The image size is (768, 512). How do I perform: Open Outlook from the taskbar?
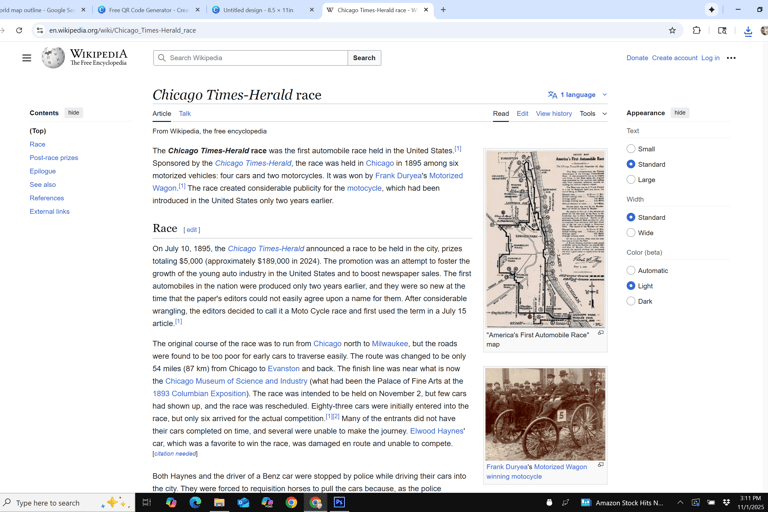243,503
